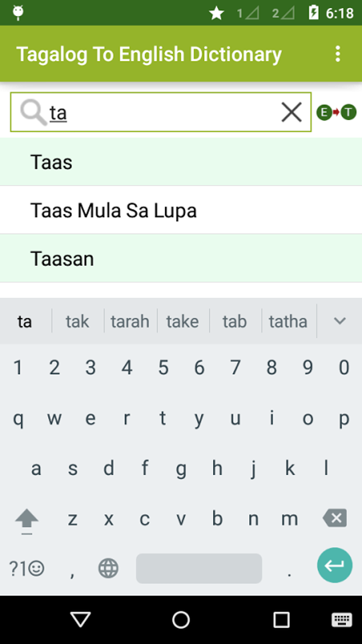Select the 'take' suggestion

182,321
